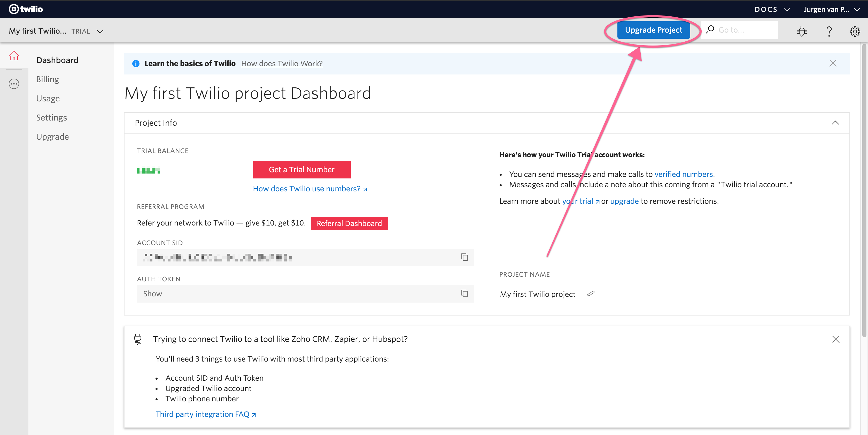Click the upgrade link to remove restrictions

click(624, 201)
